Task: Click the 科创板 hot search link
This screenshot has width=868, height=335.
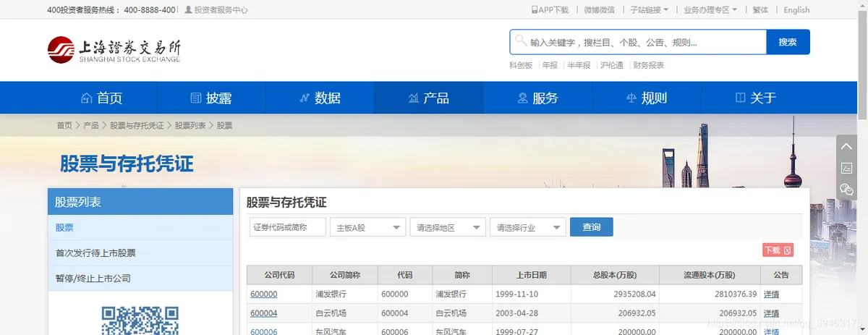Action: coord(521,65)
